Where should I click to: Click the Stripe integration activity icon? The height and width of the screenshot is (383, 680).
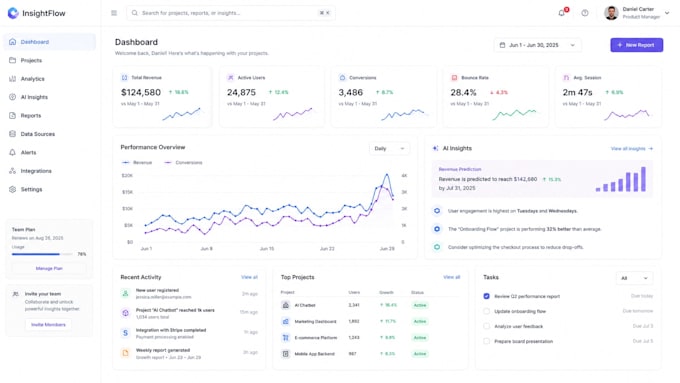pos(125,333)
